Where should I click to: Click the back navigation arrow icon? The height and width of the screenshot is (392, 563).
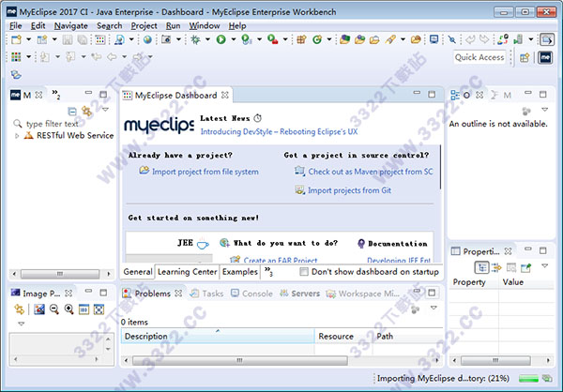click(x=112, y=56)
